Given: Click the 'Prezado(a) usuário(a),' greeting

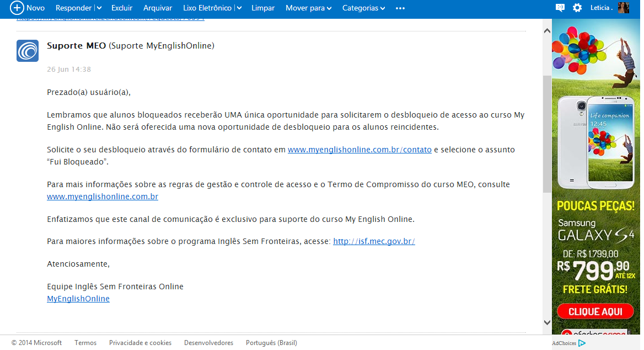Looking at the screenshot, I should coord(89,92).
